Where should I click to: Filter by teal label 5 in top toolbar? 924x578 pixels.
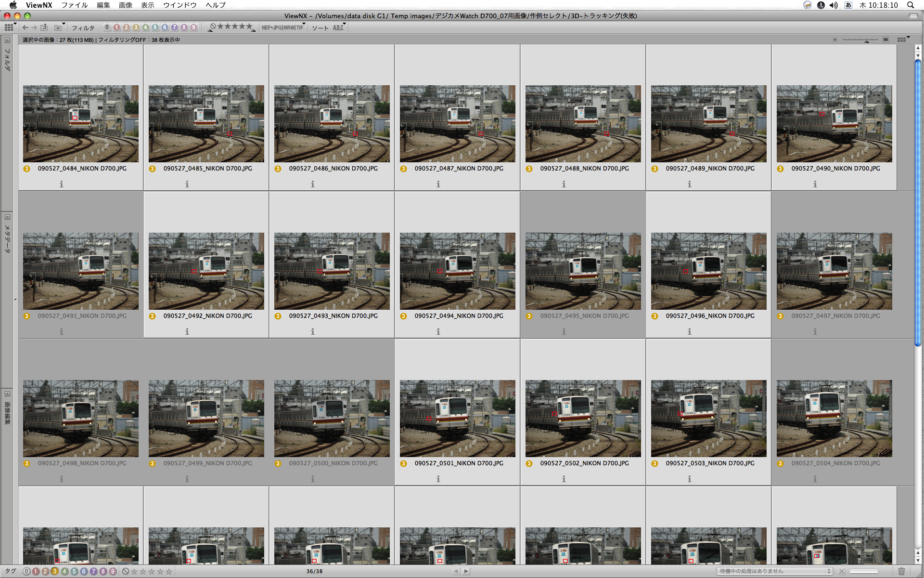[155, 27]
